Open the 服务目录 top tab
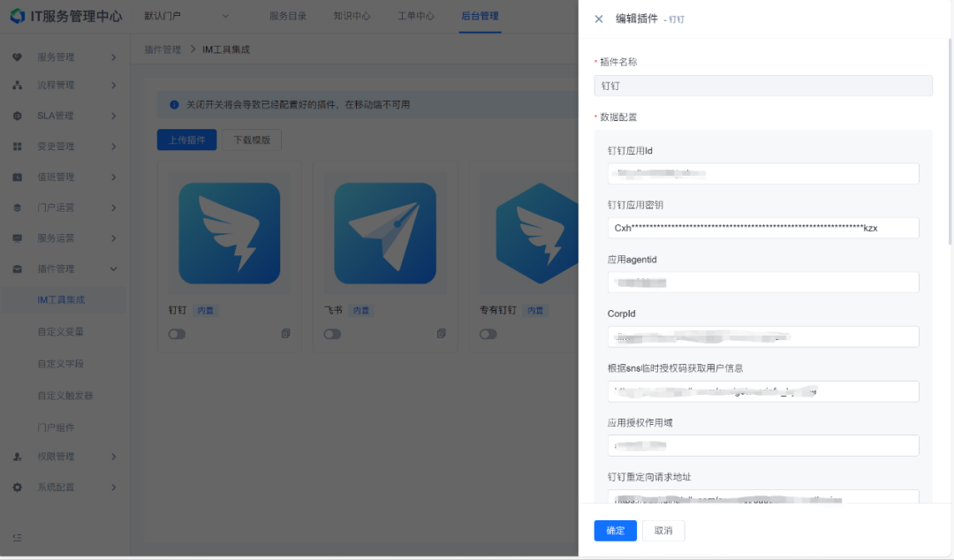 point(288,16)
